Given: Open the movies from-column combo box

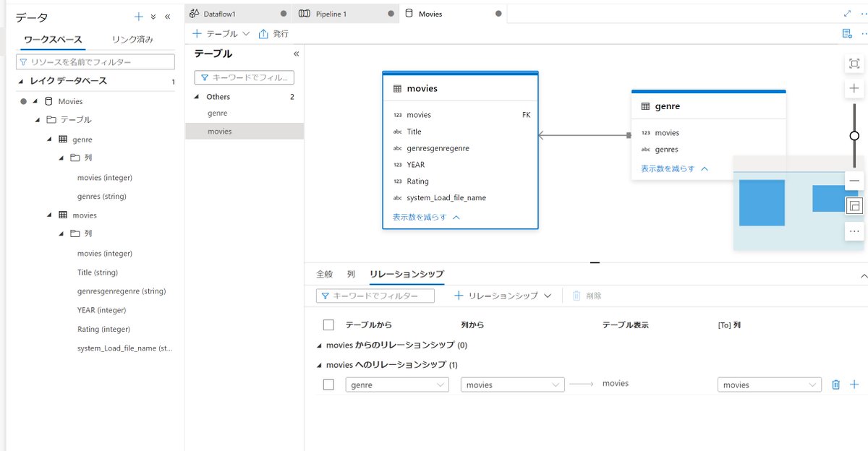Looking at the screenshot, I should tap(513, 385).
